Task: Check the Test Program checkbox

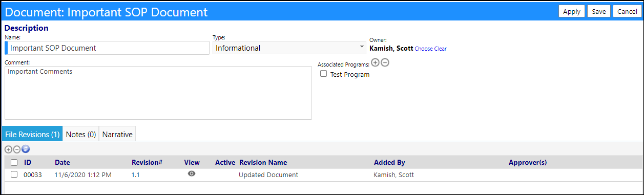Action: (x=324, y=74)
